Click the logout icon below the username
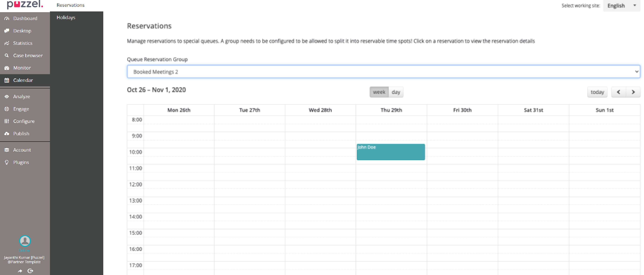Image resolution: width=644 pixels, height=275 pixels. tap(30, 271)
